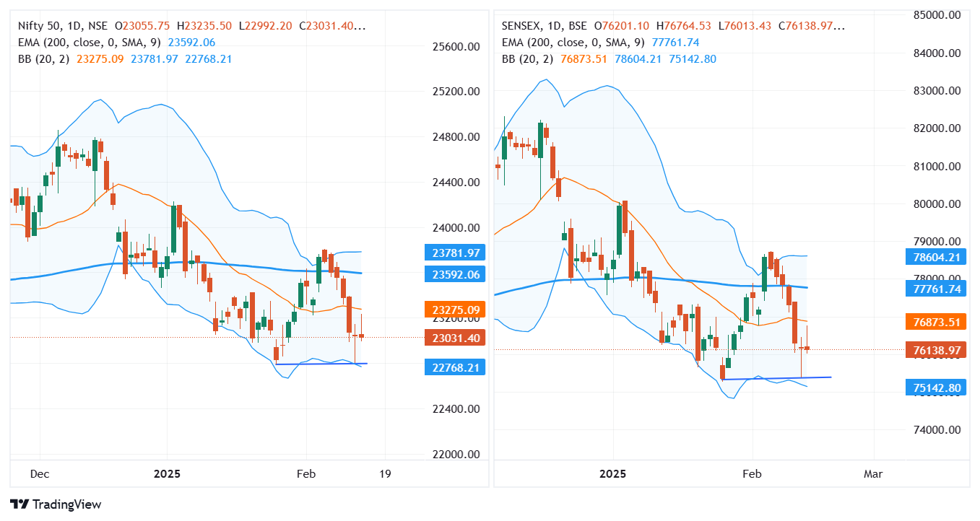Click the TradingView logo icon
The width and height of the screenshot is (980, 521).
19,504
